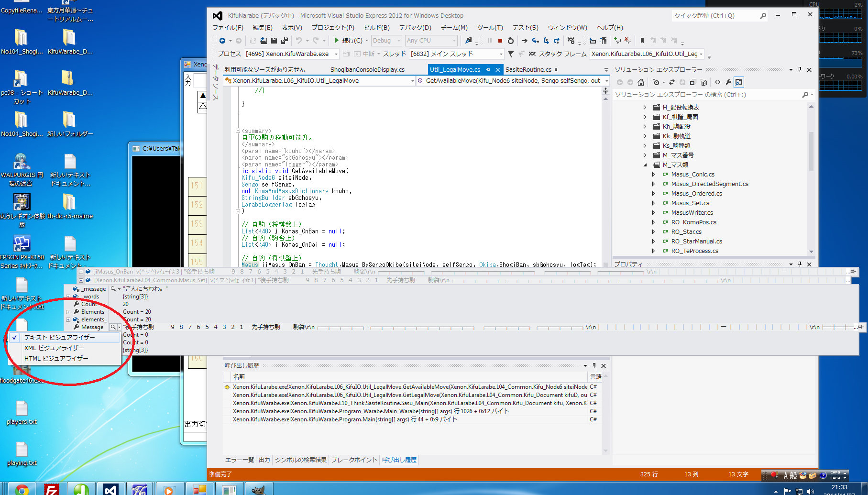Screen dimensions: 868x495
Task: Click the Step Into debug icon
Action: coord(535,41)
